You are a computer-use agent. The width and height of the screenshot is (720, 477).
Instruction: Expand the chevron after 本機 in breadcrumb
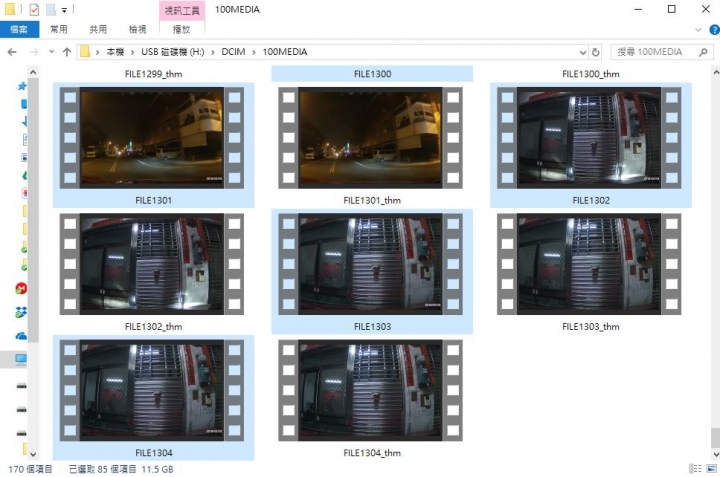133,52
